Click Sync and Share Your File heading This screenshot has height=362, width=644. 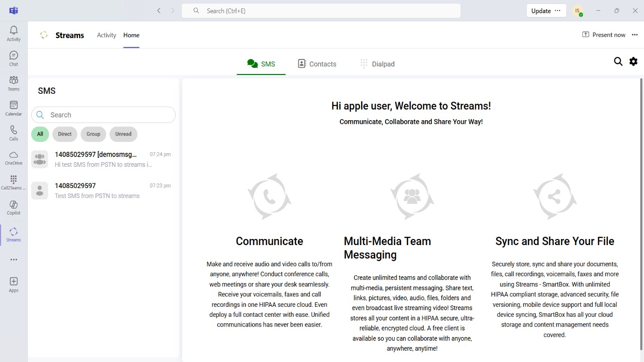(x=555, y=241)
